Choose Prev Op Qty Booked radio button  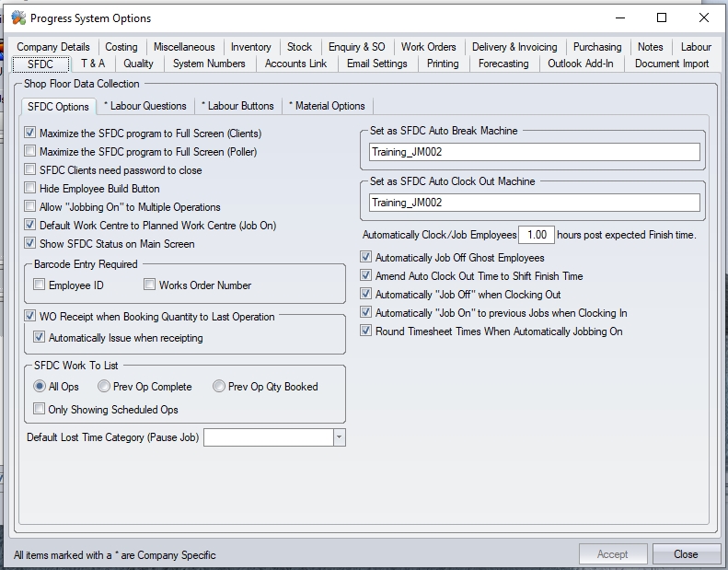click(x=219, y=387)
